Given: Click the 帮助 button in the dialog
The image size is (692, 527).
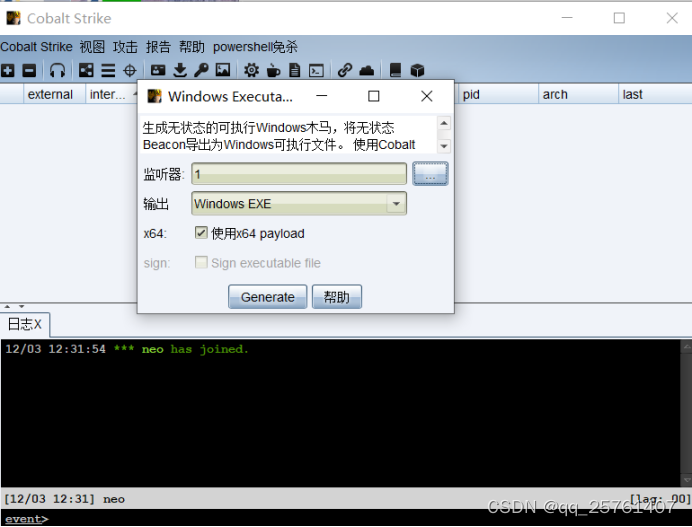Looking at the screenshot, I should [x=337, y=297].
